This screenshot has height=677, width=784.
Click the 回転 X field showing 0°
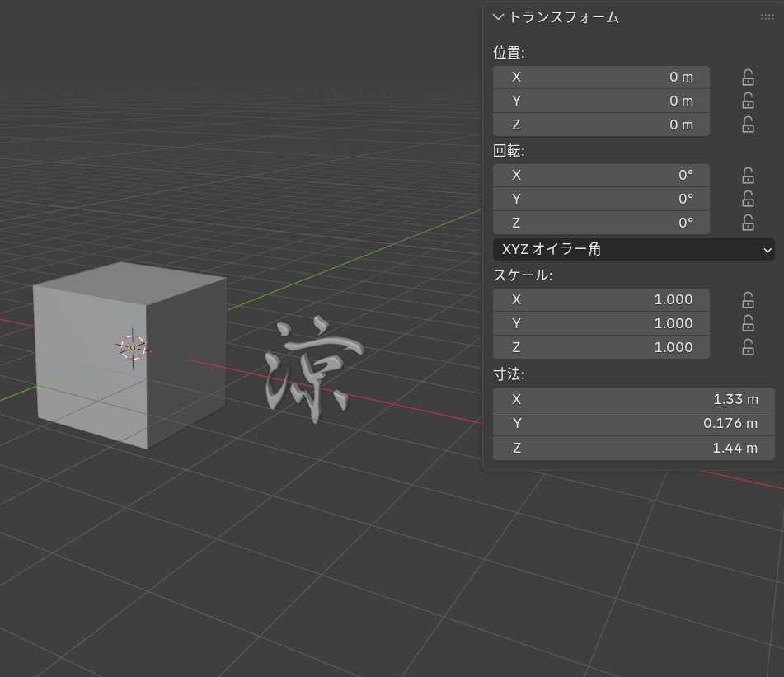pos(601,175)
